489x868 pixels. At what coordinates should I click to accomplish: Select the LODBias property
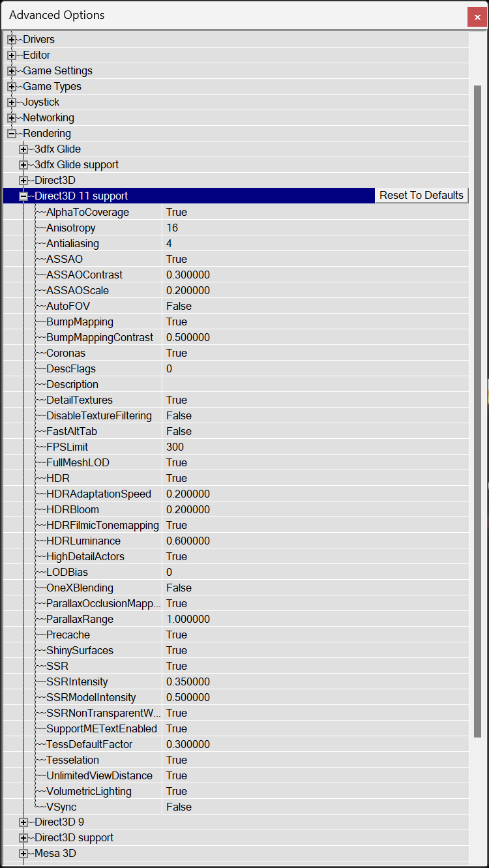click(x=67, y=572)
